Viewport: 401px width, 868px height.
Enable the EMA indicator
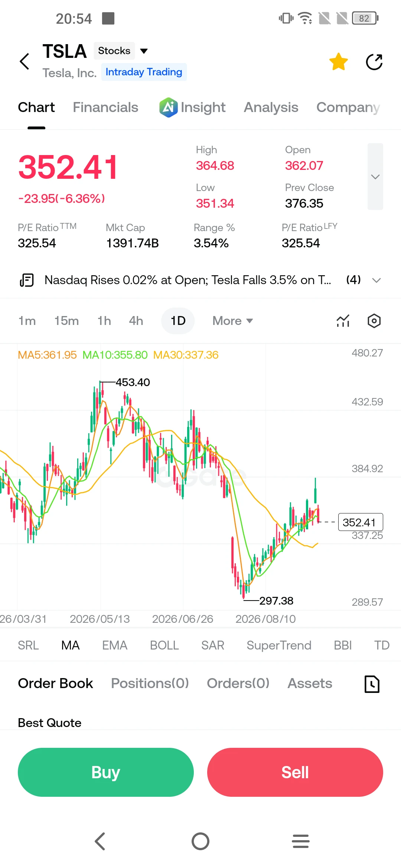click(x=115, y=645)
